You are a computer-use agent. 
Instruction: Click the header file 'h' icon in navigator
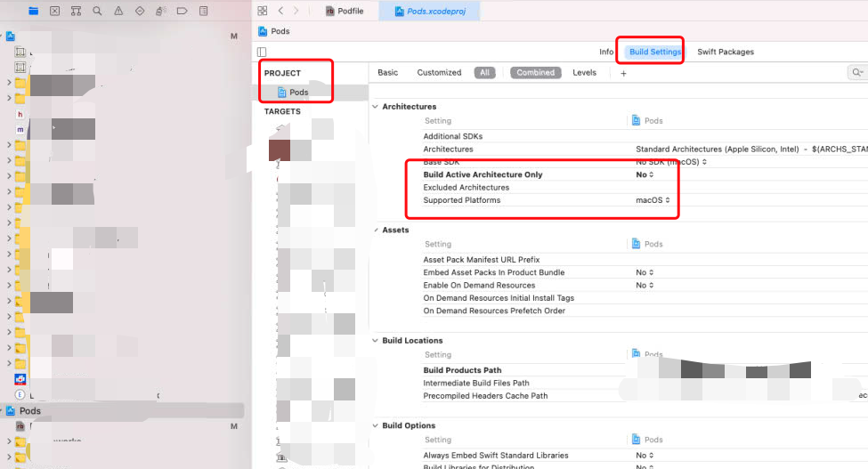[20, 114]
